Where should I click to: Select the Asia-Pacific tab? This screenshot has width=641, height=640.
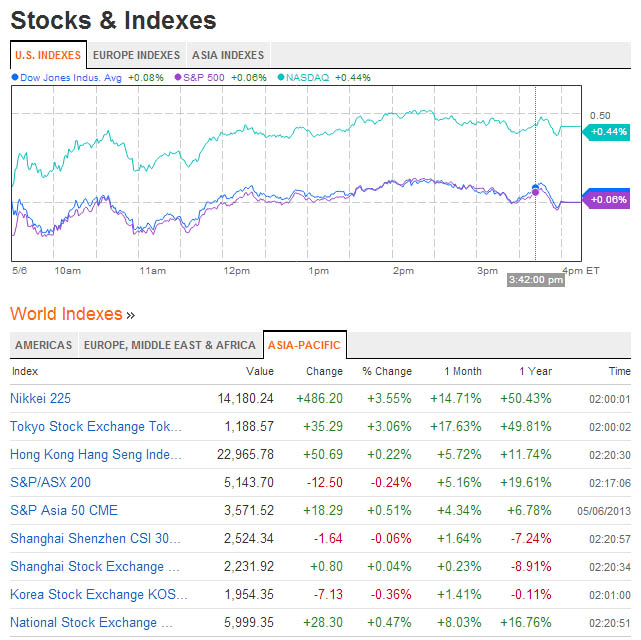pos(304,345)
